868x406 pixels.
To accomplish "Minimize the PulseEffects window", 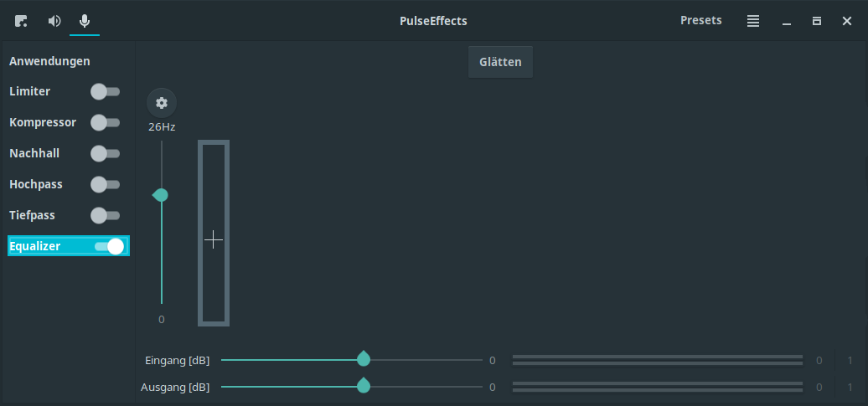I will 786,21.
